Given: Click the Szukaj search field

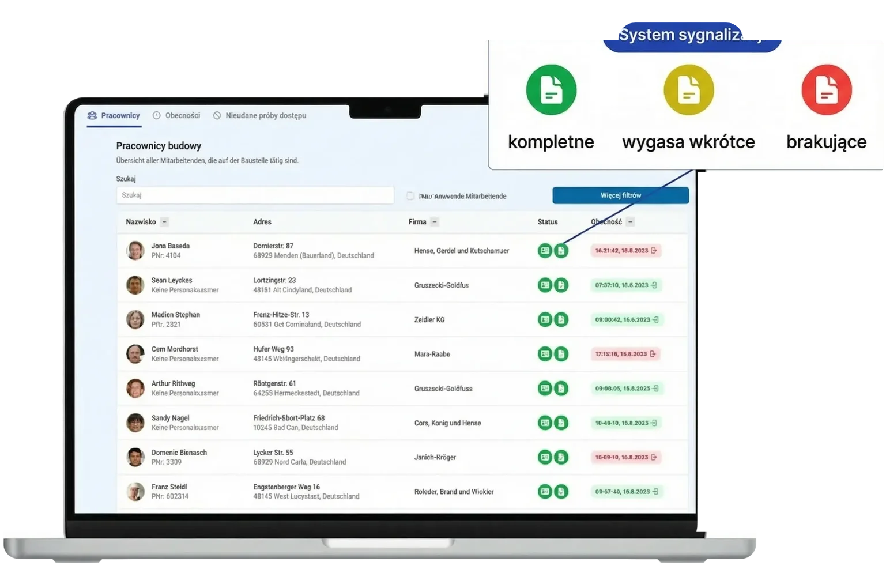Looking at the screenshot, I should [x=255, y=195].
